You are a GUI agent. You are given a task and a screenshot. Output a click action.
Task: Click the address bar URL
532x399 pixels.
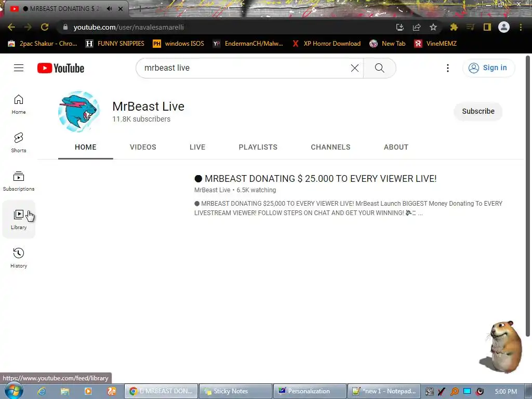(129, 27)
